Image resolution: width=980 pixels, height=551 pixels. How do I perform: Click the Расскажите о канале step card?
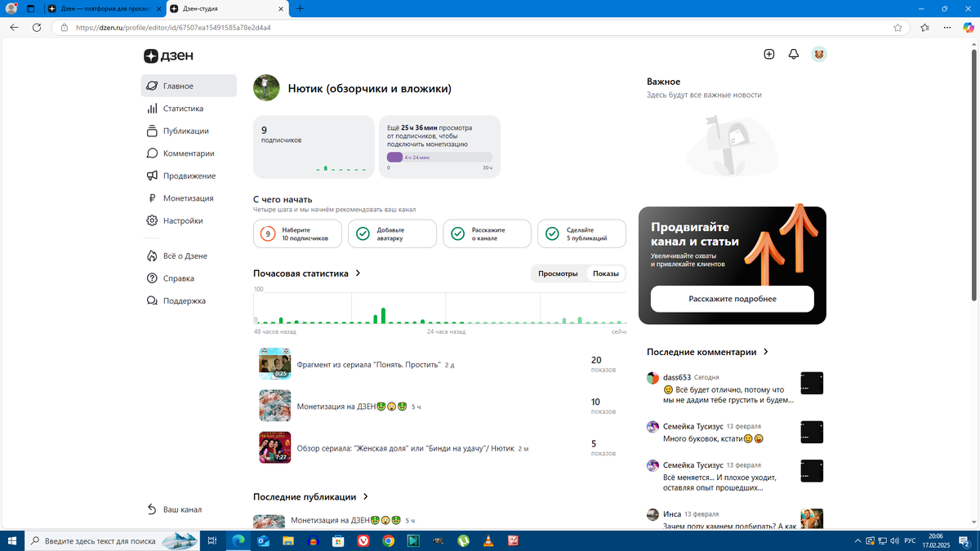pyautogui.click(x=487, y=234)
